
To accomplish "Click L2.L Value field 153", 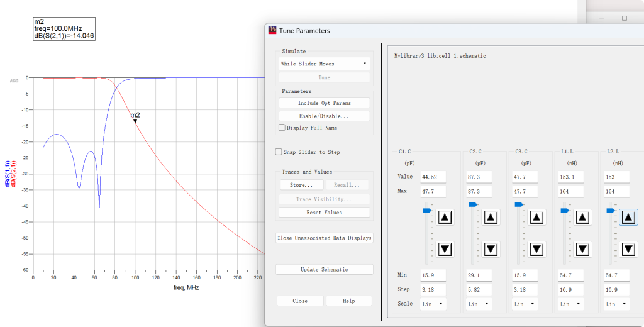I will click(617, 177).
